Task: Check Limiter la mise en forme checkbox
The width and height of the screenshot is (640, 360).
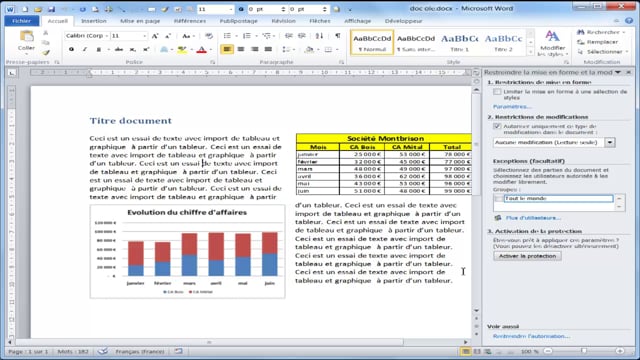Action: (497, 92)
